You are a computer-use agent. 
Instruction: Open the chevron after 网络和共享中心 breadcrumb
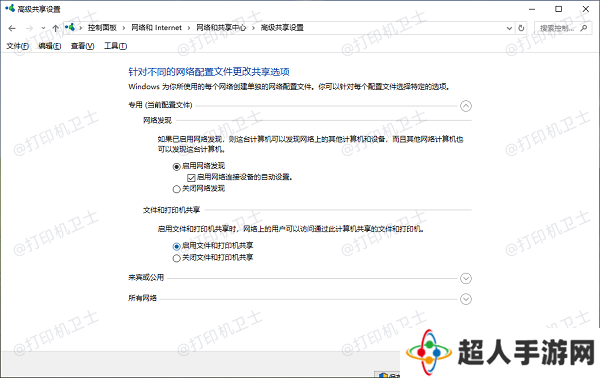pyautogui.click(x=253, y=28)
